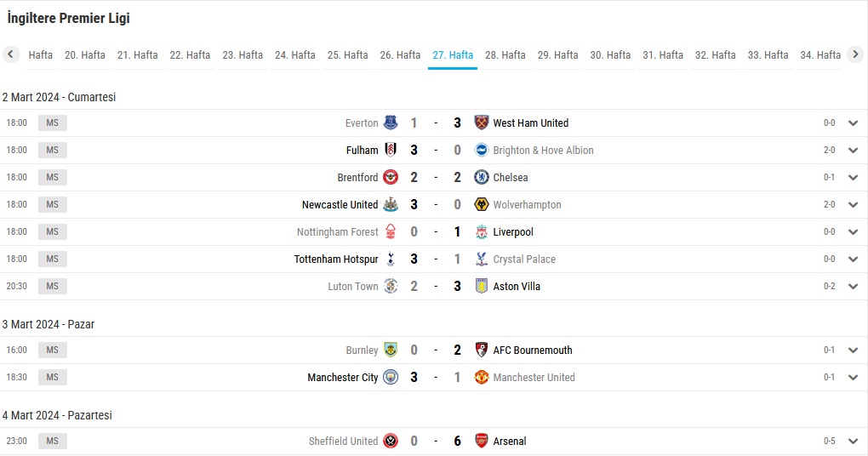The height and width of the screenshot is (456, 868).
Task: Click the Aston Villa crest
Action: tap(482, 286)
